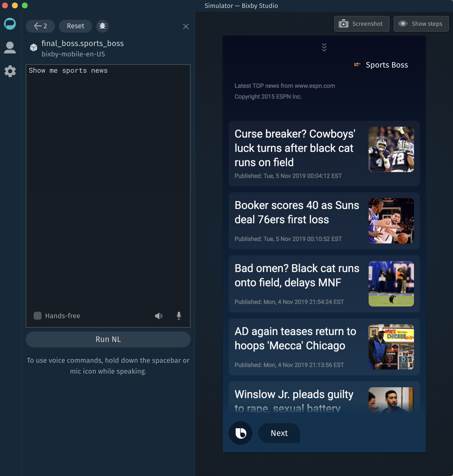Click 'Copyright 2015 ESPN Inc.' text
453x476 pixels.
click(268, 97)
